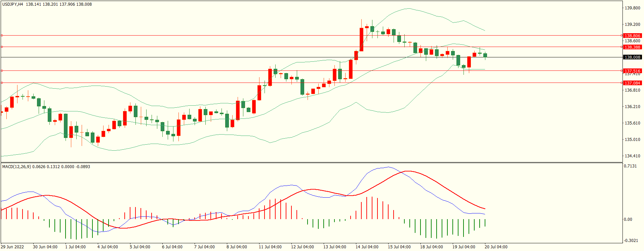
Task: Click the 136.210 price axis value
Action: (632, 107)
